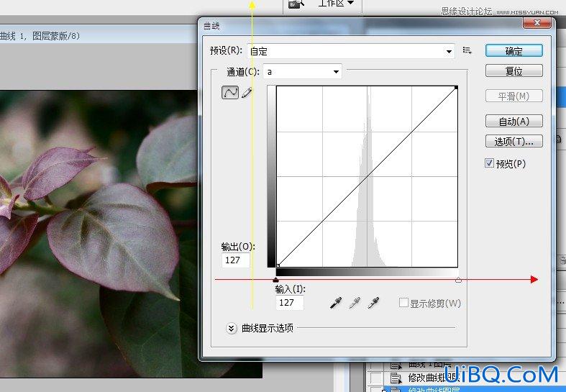
Task: Open the preset options menu icon
Action: pos(467,51)
